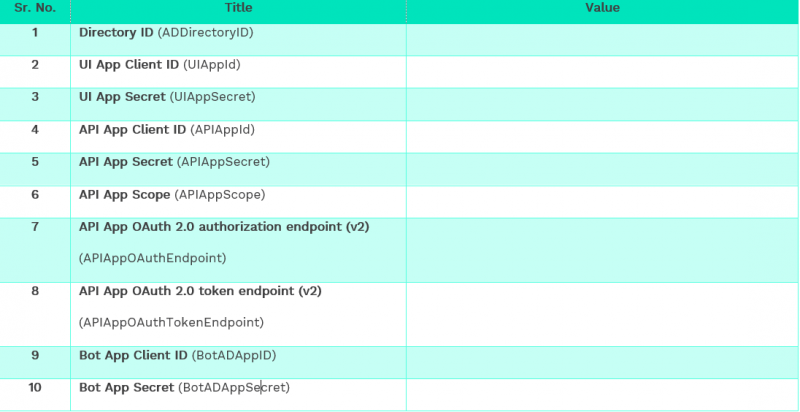Select the Sr. No. column header
800x412 pixels.
[x=35, y=8]
